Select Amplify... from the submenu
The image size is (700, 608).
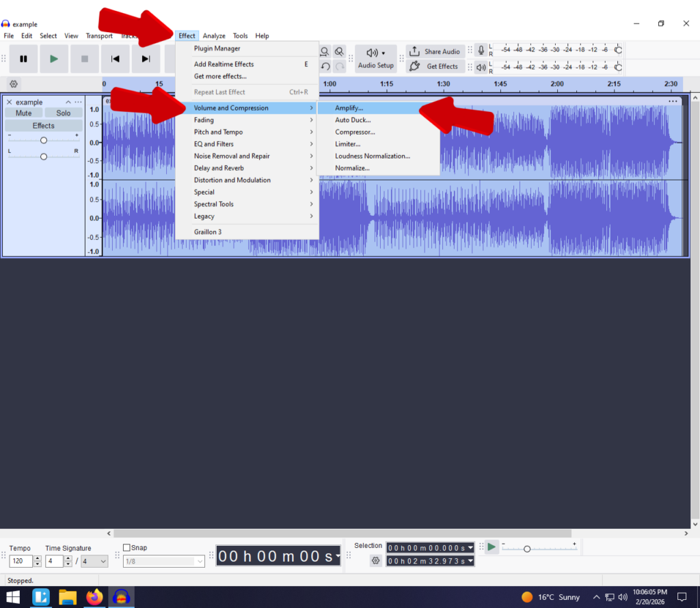[349, 108]
